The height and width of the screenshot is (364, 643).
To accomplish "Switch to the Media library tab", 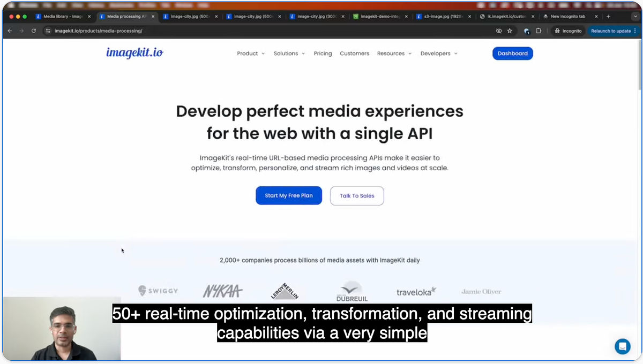I will 64,17.
